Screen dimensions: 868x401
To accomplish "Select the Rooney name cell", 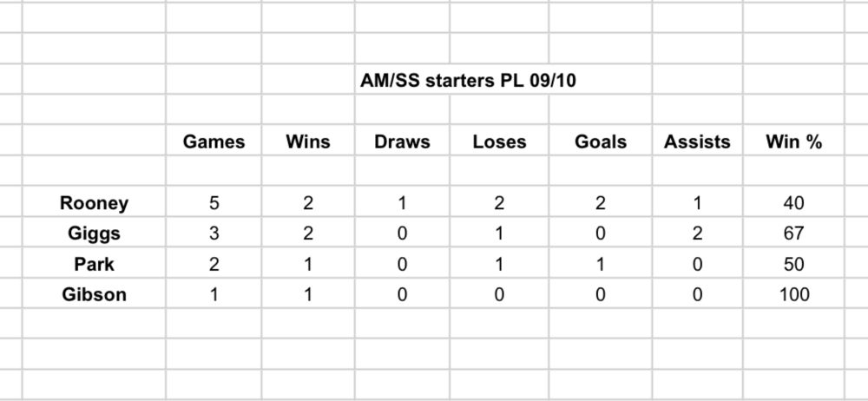I will [94, 203].
